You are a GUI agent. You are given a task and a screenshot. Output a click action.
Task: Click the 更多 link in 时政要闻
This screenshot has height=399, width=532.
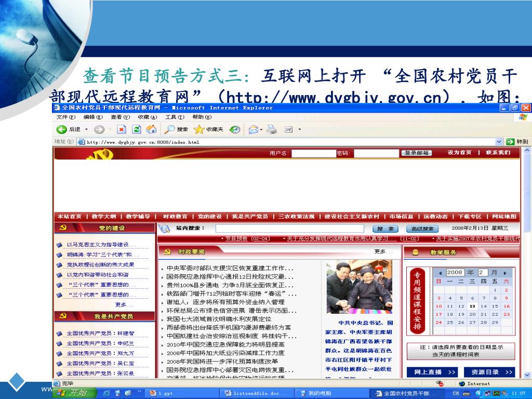[x=383, y=251]
